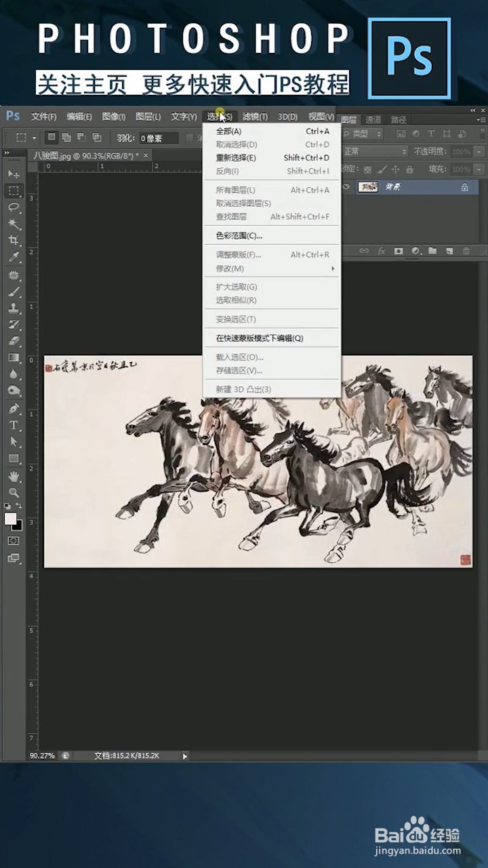This screenshot has height=868, width=488.
Task: Select the Hand tool
Action: (x=14, y=476)
